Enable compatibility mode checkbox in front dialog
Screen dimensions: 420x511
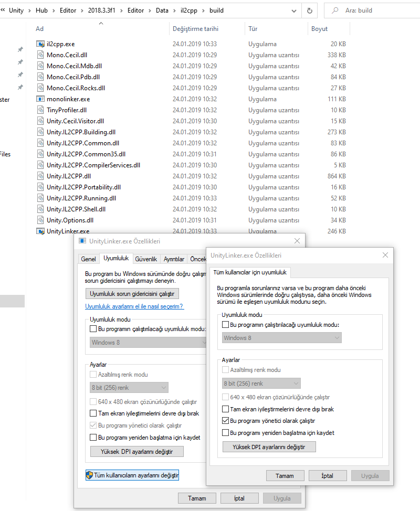pyautogui.click(x=225, y=325)
